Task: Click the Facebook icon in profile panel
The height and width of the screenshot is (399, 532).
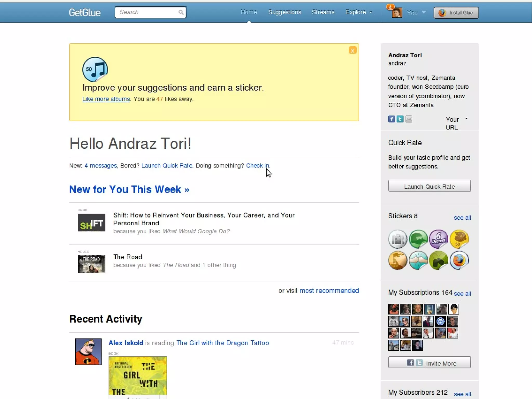Action: [x=391, y=119]
